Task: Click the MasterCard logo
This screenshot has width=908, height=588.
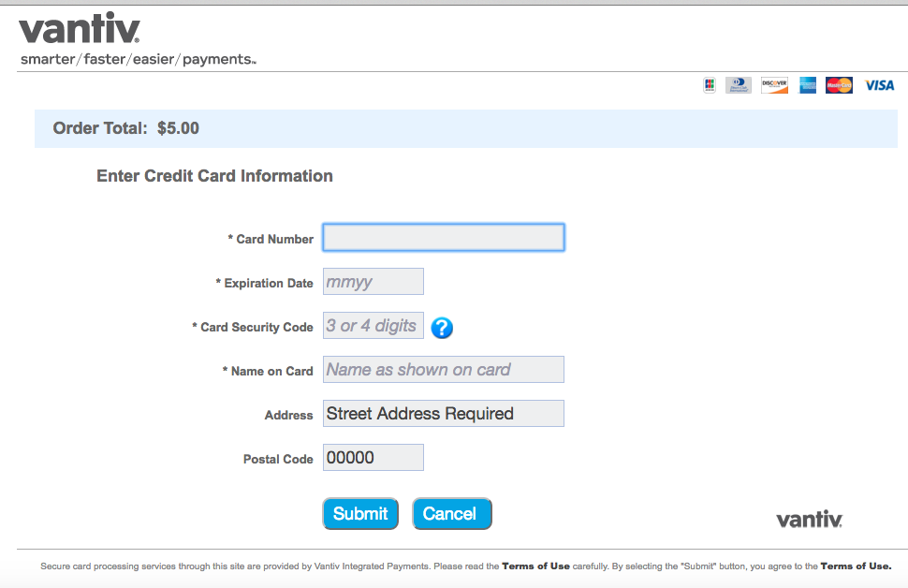Action: pos(839,85)
